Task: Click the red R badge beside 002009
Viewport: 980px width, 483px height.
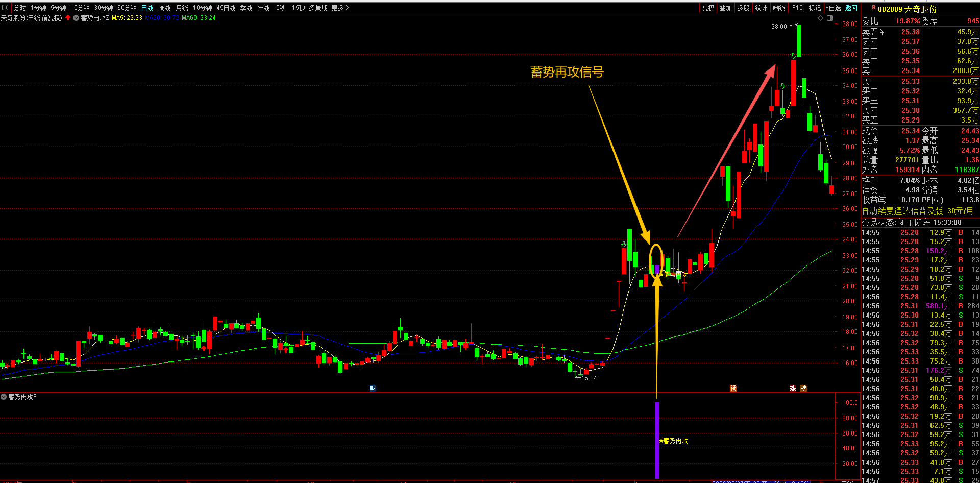Action: [x=874, y=8]
